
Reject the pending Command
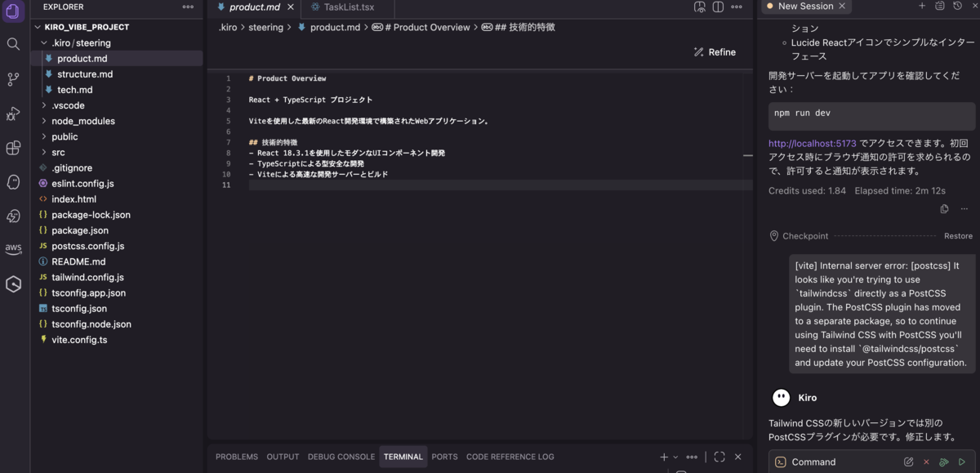pos(926,462)
